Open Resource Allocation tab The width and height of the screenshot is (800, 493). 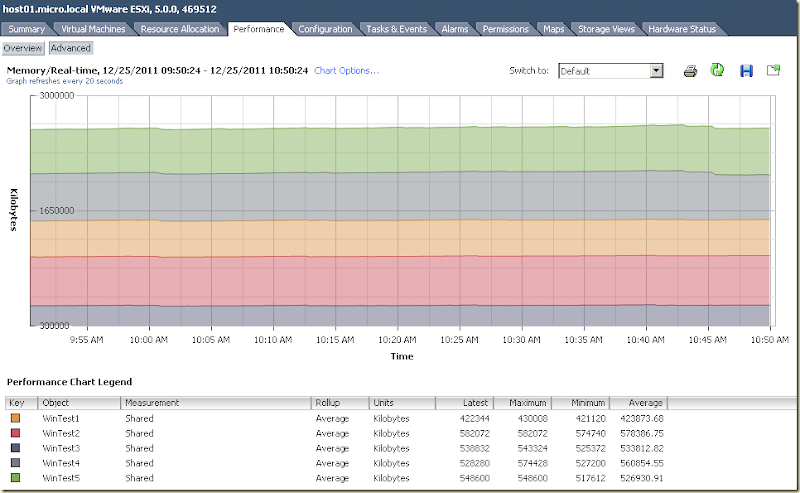(180, 29)
